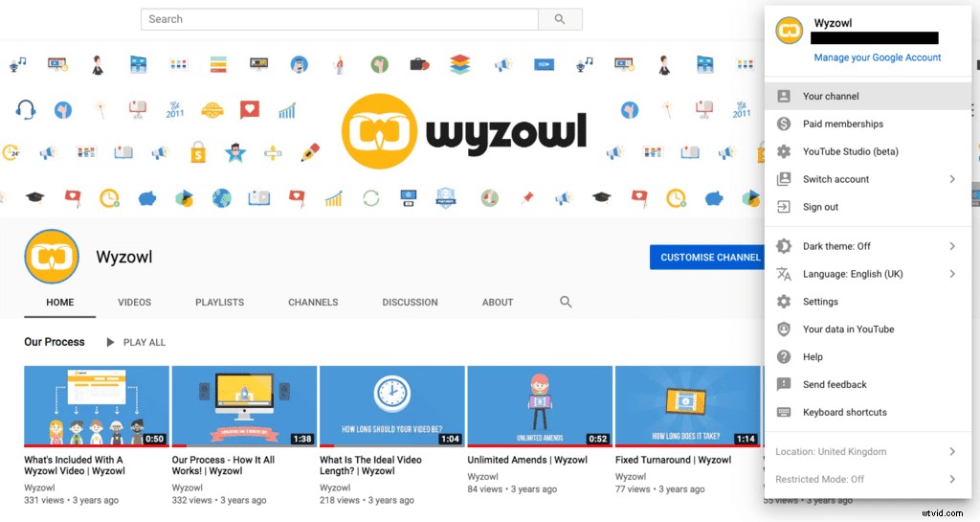The width and height of the screenshot is (980, 522).
Task: Click the Your data shield icon
Action: pyautogui.click(x=784, y=329)
